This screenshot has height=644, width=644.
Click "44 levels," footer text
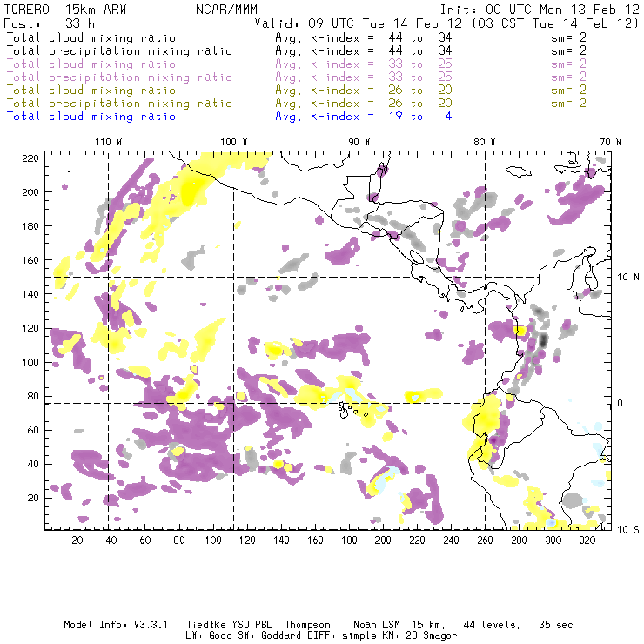(x=491, y=625)
